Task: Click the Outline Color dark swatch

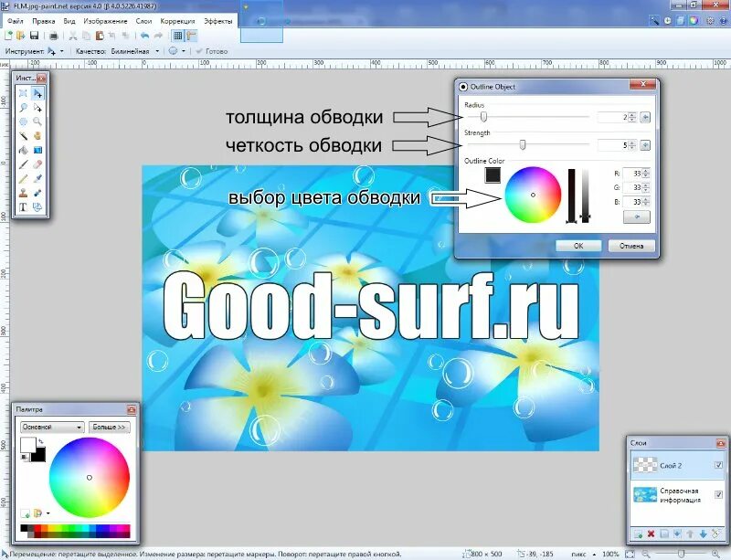Action: pos(493,175)
